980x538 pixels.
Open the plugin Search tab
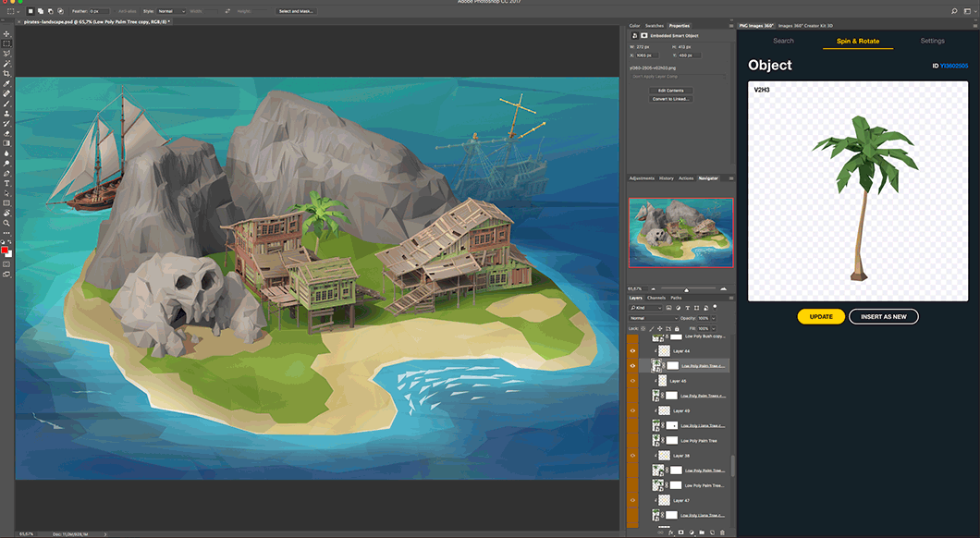pyautogui.click(x=783, y=41)
